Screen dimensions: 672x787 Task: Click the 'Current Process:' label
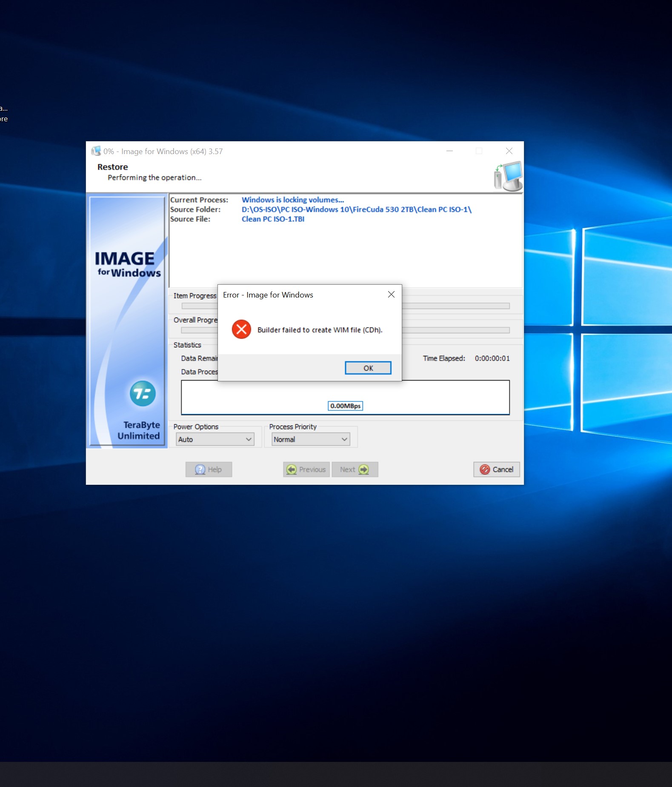pyautogui.click(x=199, y=200)
